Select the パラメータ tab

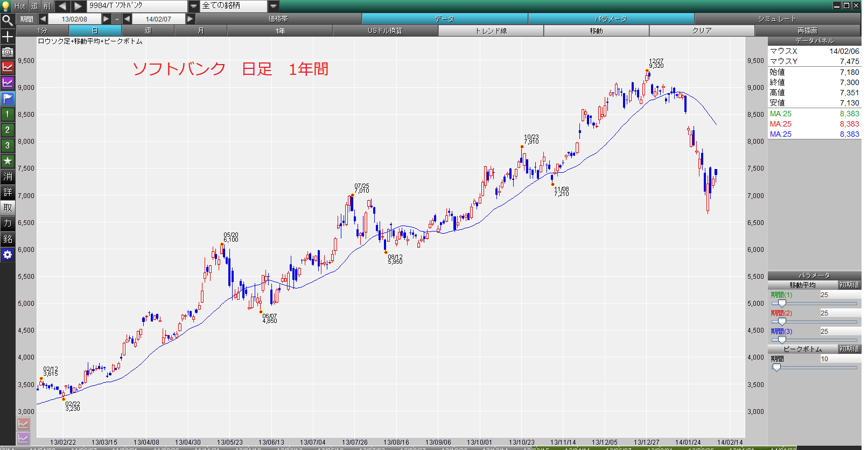[x=611, y=19]
